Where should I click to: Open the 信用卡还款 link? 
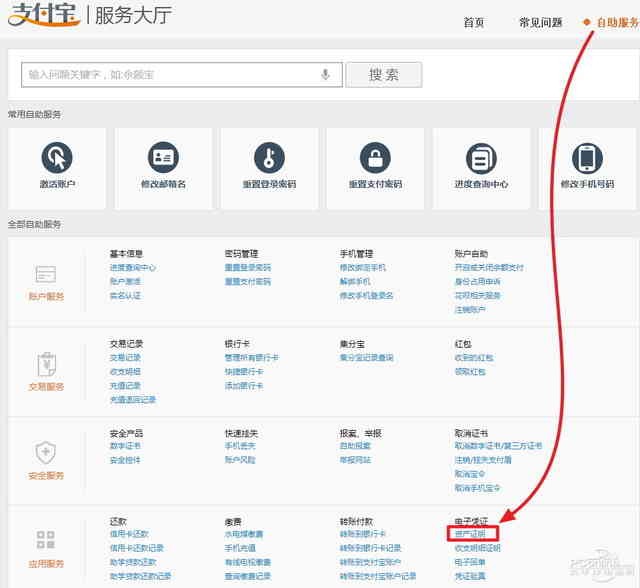click(129, 534)
